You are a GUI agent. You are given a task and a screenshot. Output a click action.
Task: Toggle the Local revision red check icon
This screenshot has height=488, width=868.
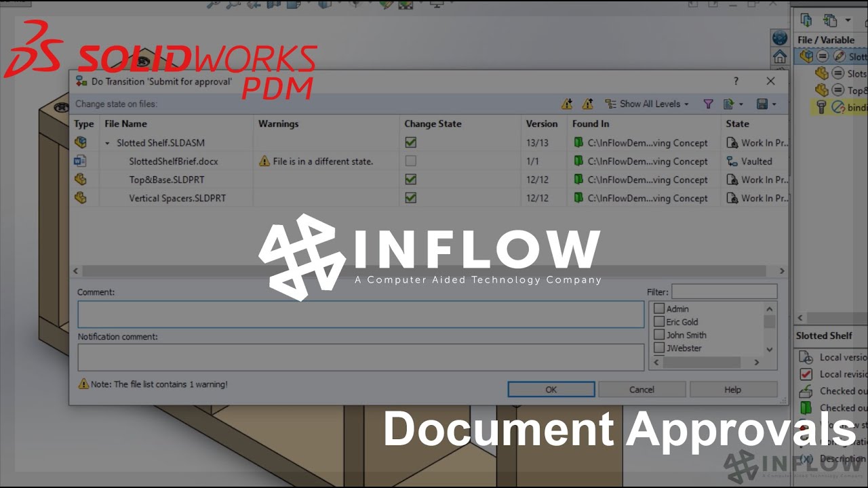(x=806, y=374)
